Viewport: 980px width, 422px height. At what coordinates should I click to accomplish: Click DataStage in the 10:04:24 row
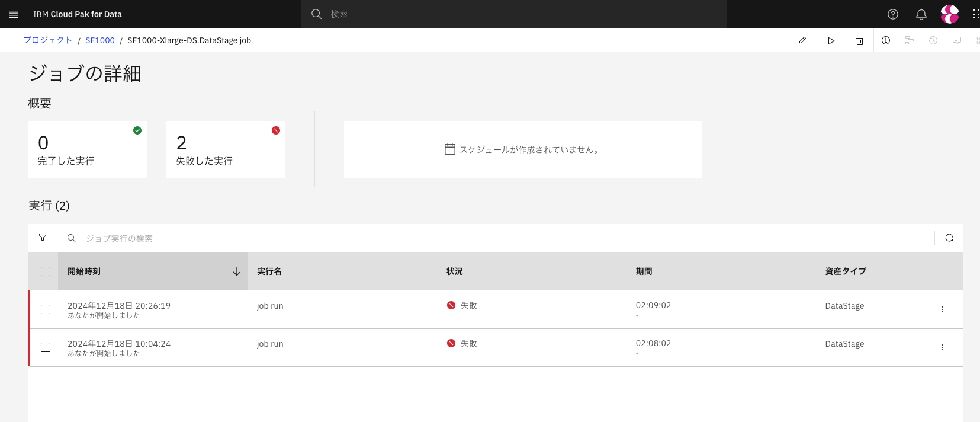point(845,344)
